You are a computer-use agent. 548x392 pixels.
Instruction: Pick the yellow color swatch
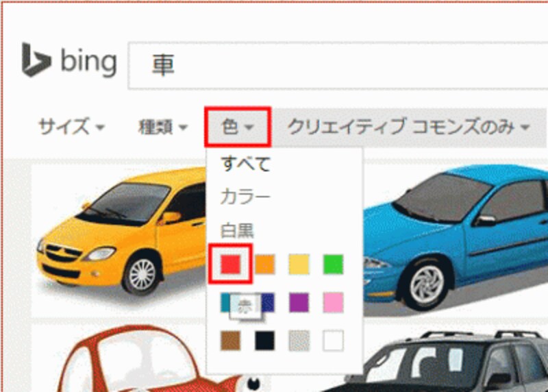click(x=299, y=264)
